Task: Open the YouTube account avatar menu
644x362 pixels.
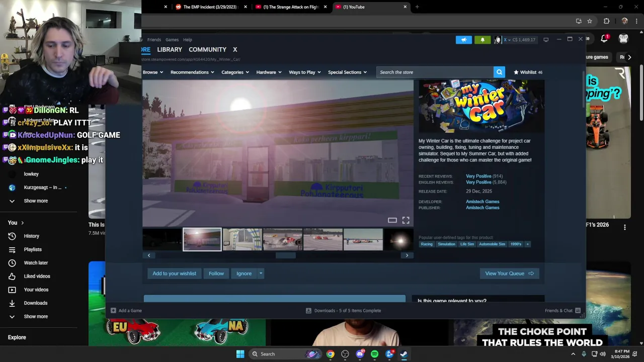Action: point(623,39)
